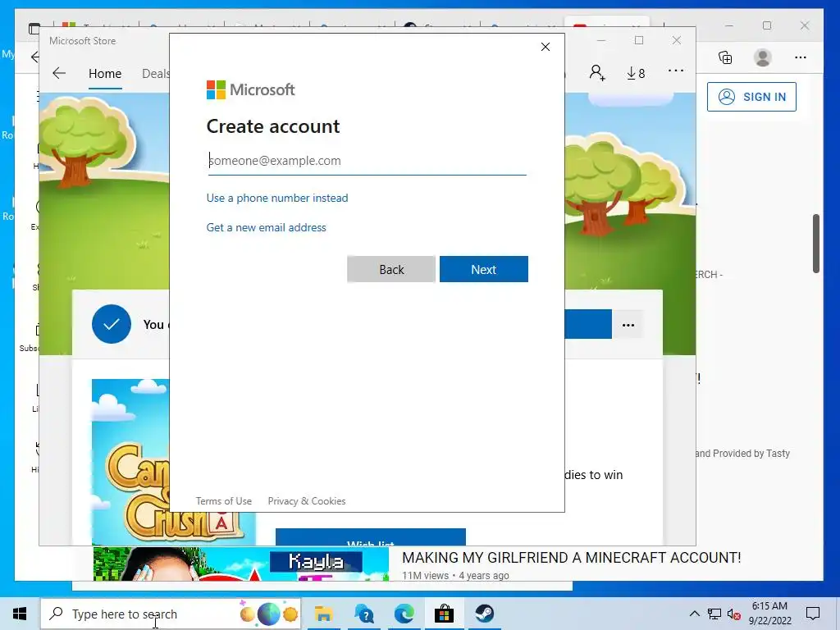Open Edge Settings and more menu
The height and width of the screenshot is (630, 840).
point(801,57)
